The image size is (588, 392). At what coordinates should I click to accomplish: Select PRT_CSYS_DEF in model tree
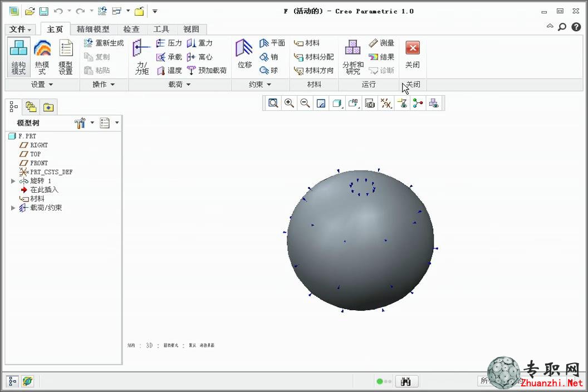(46, 172)
